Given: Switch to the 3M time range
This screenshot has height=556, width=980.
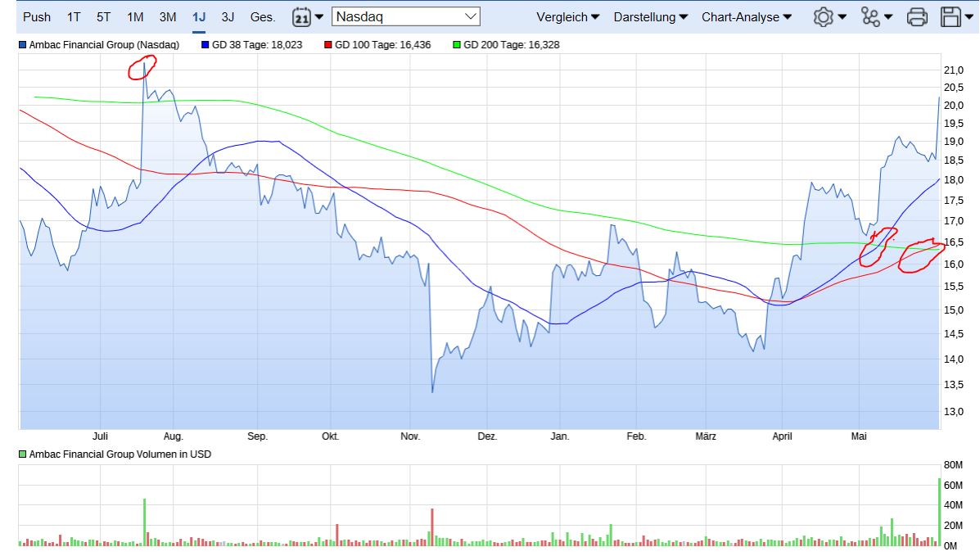Looking at the screenshot, I should 168,16.
